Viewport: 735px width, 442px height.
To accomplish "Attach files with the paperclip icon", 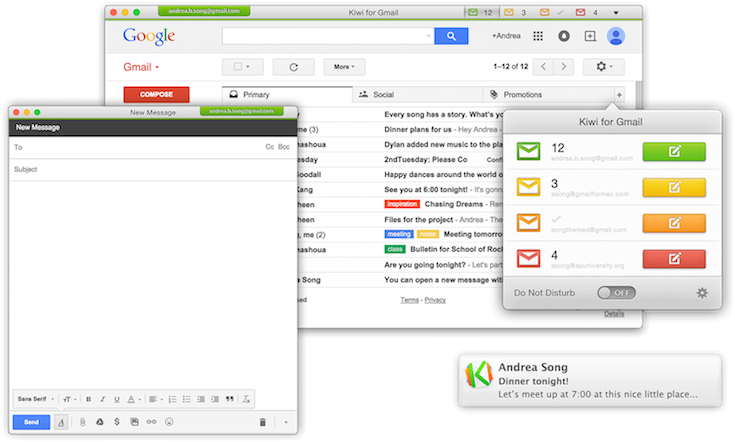I will point(82,422).
